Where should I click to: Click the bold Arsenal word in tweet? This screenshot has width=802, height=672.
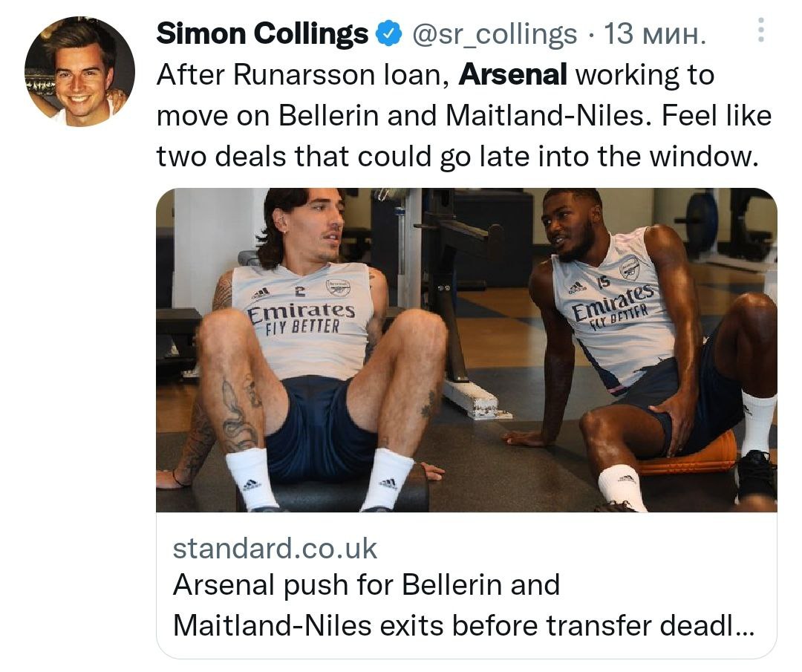point(513,75)
